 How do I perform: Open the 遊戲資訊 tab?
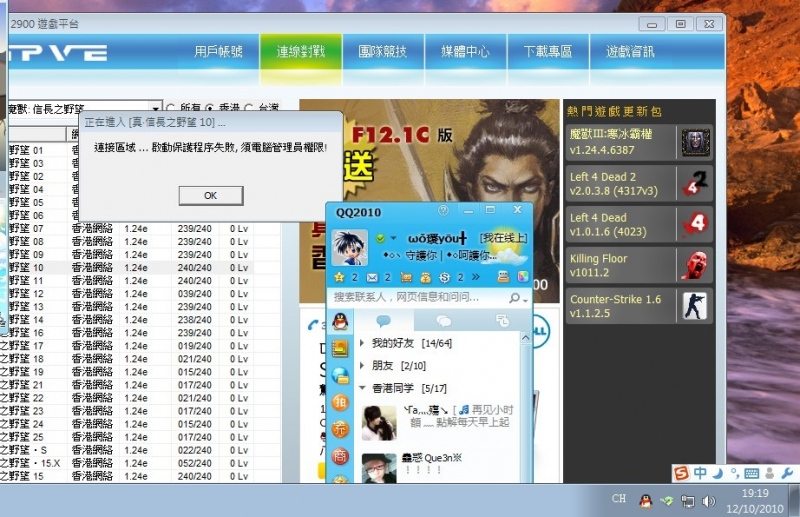click(x=630, y=51)
